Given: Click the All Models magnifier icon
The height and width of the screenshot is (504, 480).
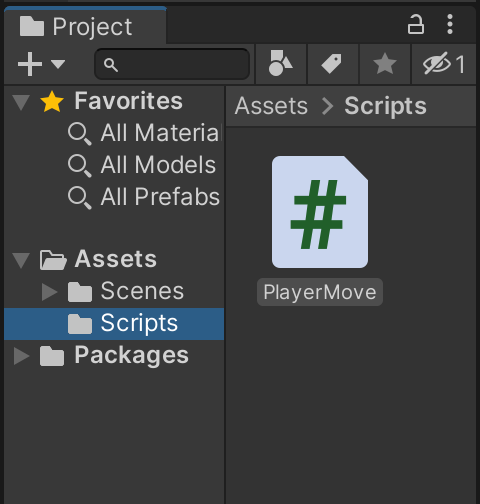Looking at the screenshot, I should tap(79, 166).
